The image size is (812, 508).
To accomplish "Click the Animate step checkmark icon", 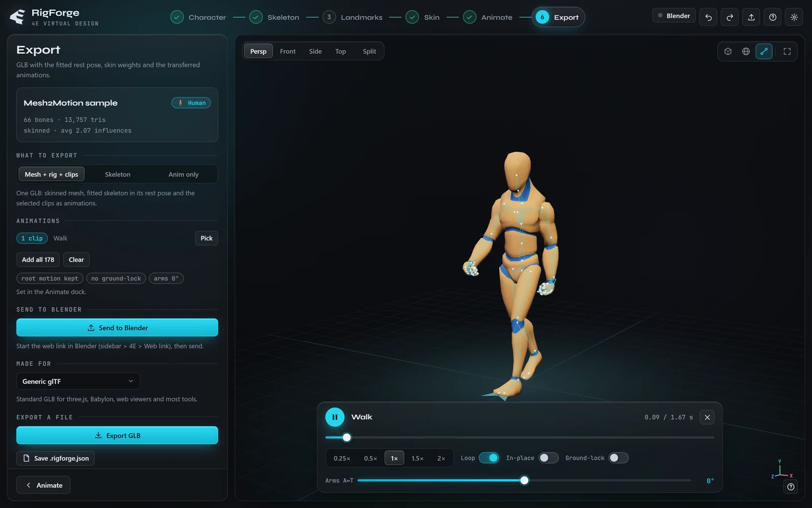I will click(x=469, y=17).
